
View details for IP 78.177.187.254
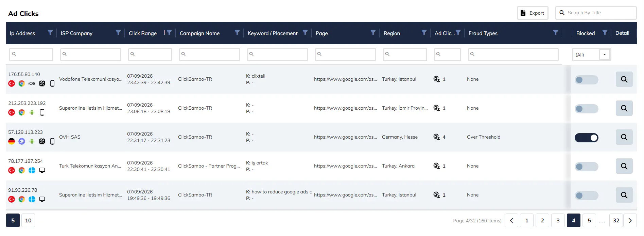(624, 166)
